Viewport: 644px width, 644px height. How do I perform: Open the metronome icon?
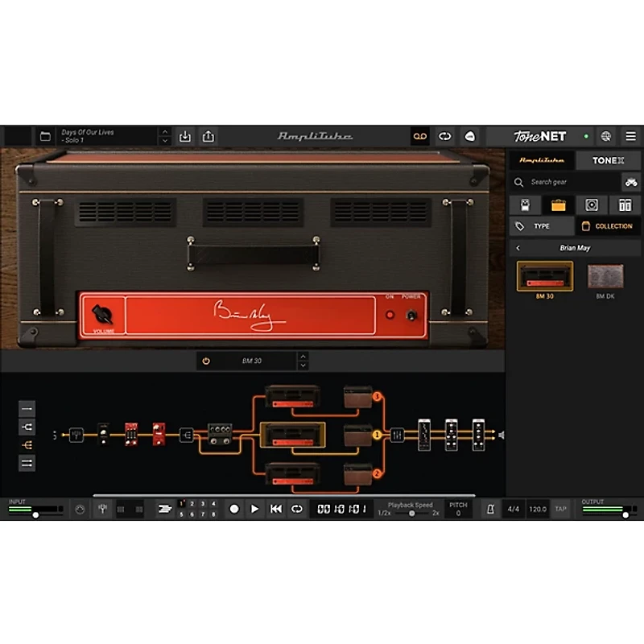pos(490,510)
